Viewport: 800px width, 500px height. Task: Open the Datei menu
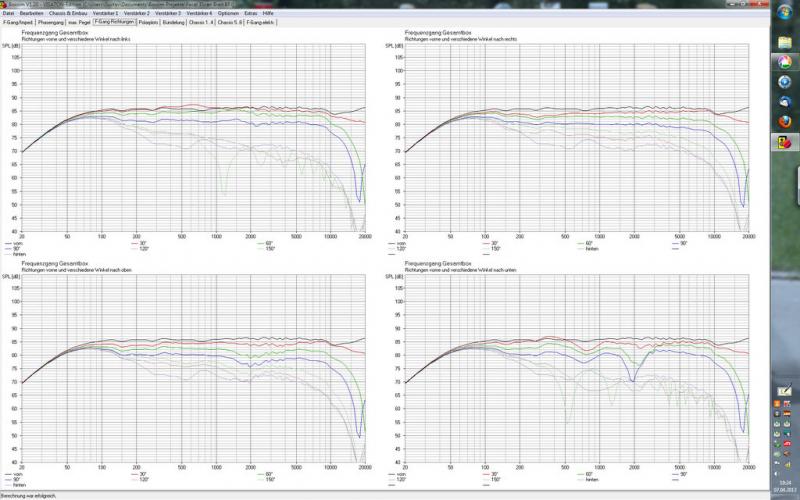tap(8, 13)
